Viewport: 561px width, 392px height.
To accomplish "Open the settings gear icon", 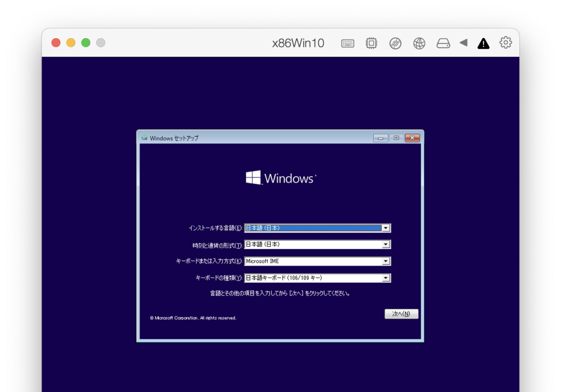I will (506, 43).
